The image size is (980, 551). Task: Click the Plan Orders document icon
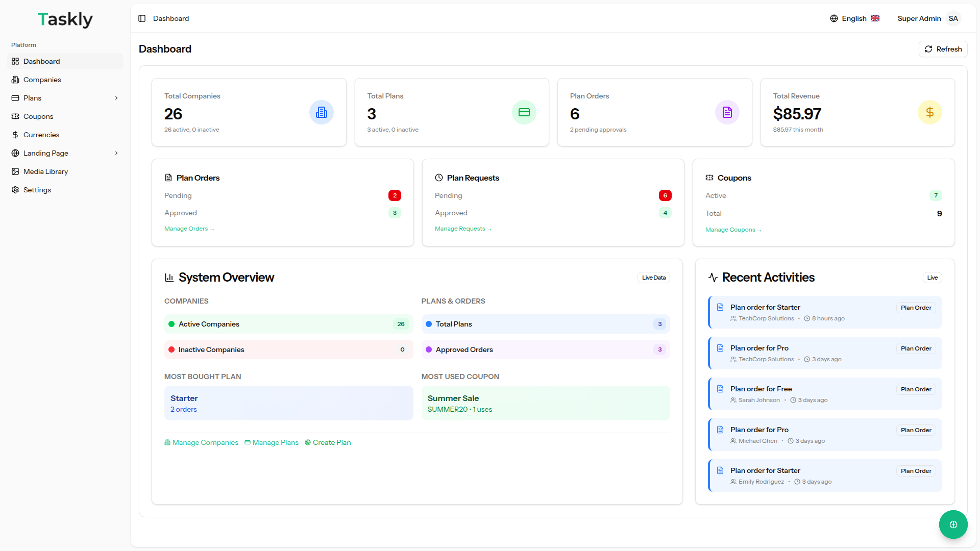pyautogui.click(x=727, y=112)
